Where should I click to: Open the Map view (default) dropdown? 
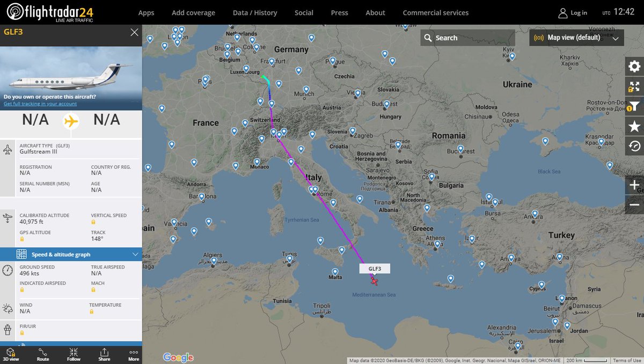tap(577, 38)
